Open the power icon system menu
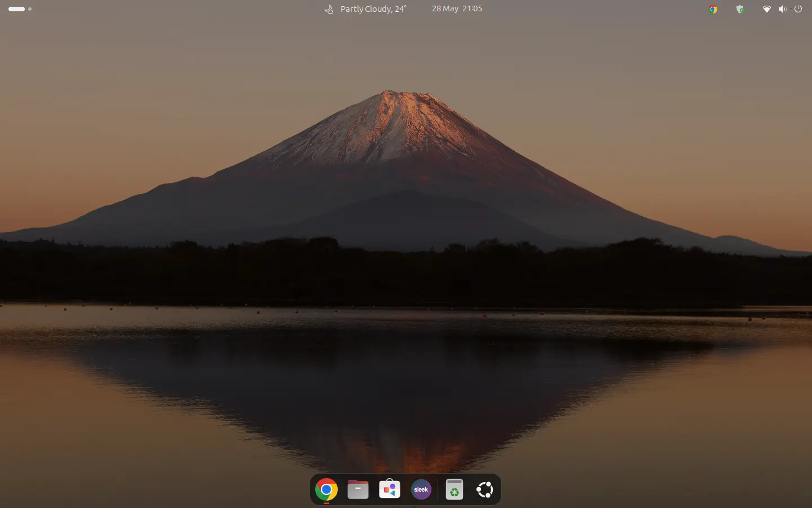Image resolution: width=812 pixels, height=508 pixels. point(798,9)
